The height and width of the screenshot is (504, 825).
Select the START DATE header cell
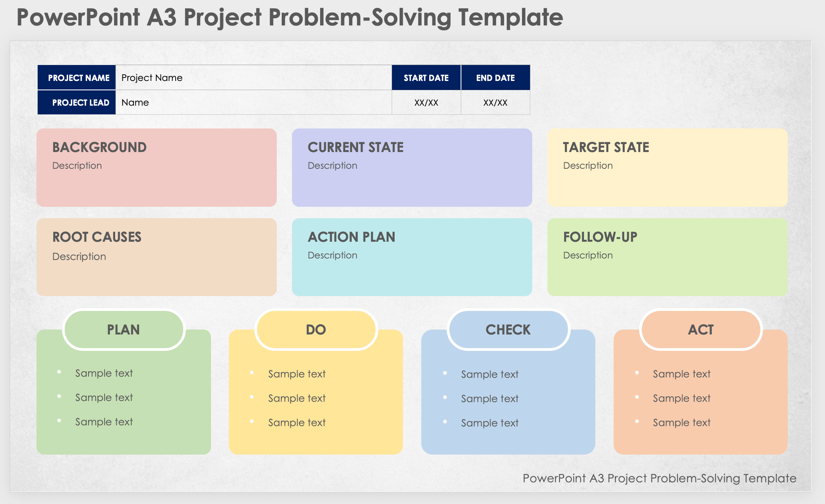click(x=426, y=78)
